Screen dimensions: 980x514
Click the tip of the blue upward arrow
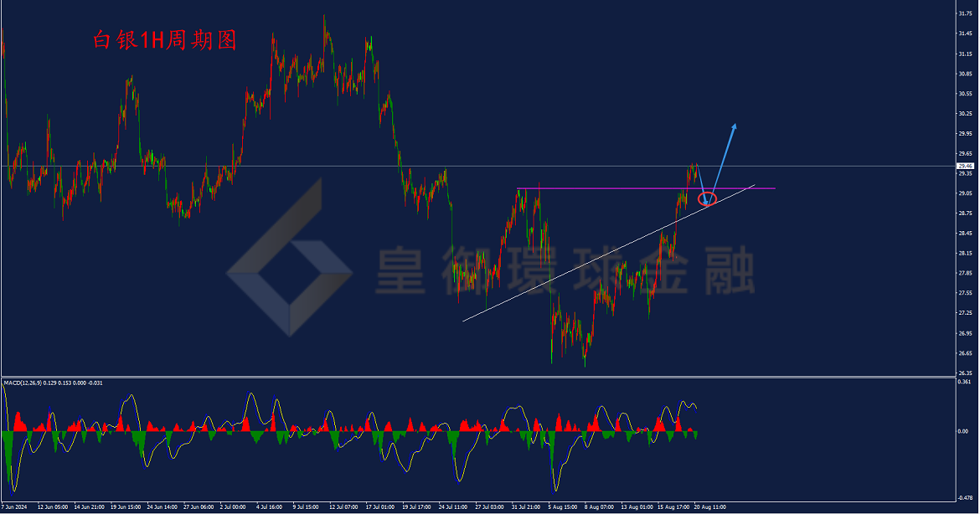735,125
